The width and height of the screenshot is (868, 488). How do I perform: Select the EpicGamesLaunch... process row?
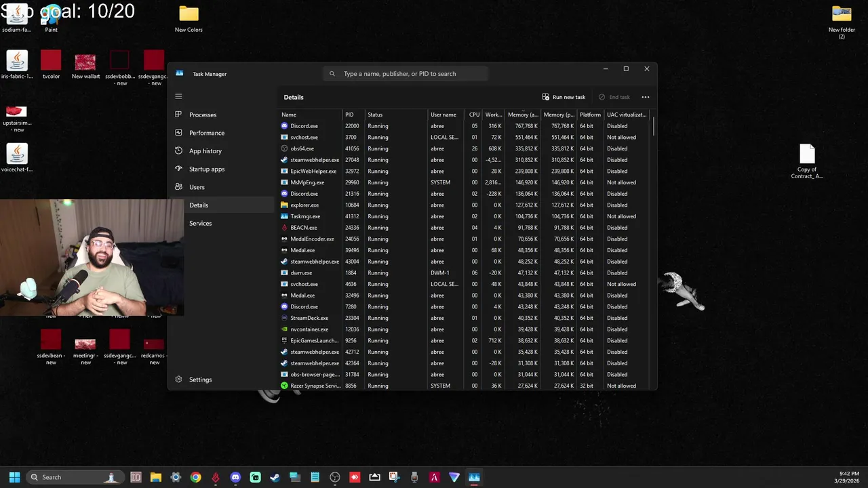[465, 340]
